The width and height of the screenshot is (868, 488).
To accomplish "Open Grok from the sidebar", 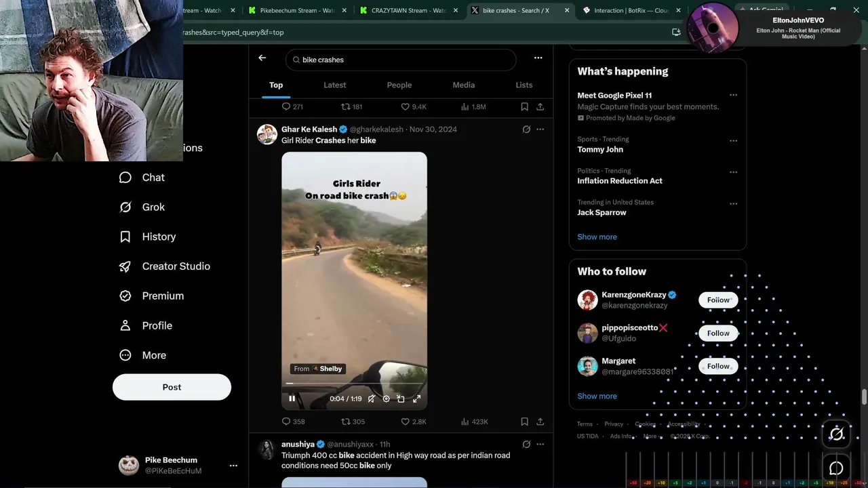I will [x=142, y=207].
